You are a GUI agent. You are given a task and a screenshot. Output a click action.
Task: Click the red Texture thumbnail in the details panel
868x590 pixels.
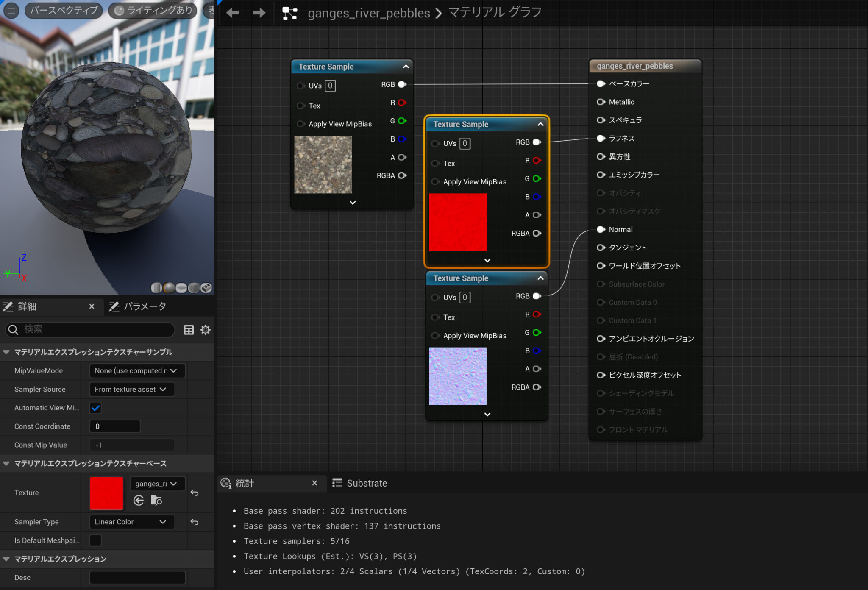(106, 493)
